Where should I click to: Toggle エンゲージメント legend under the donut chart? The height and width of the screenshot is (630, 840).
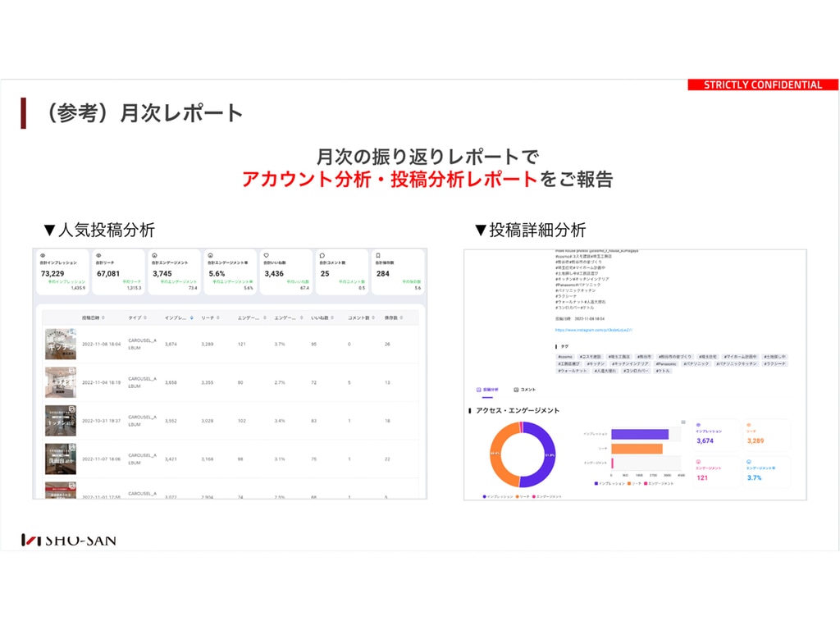tap(547, 496)
